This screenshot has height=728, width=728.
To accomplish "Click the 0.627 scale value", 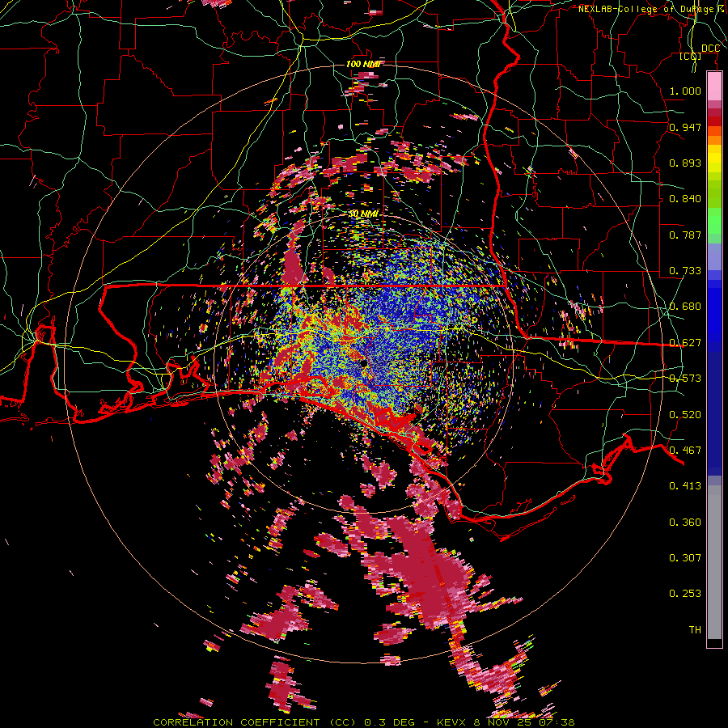I will coord(685,343).
